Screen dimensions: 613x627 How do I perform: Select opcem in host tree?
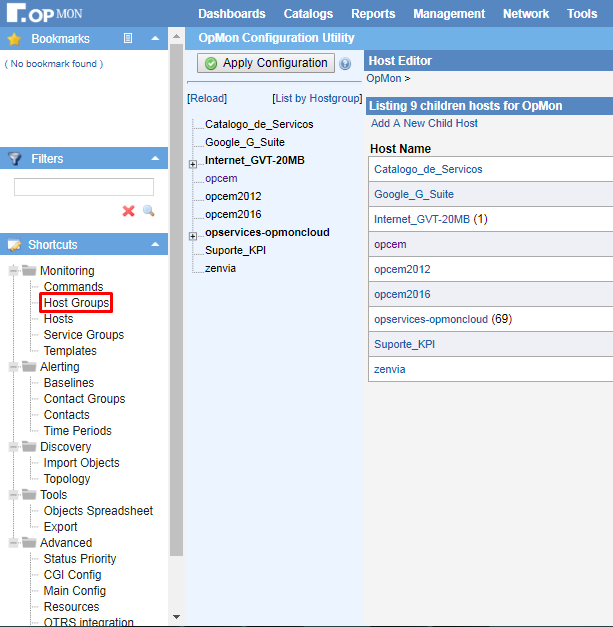click(221, 178)
